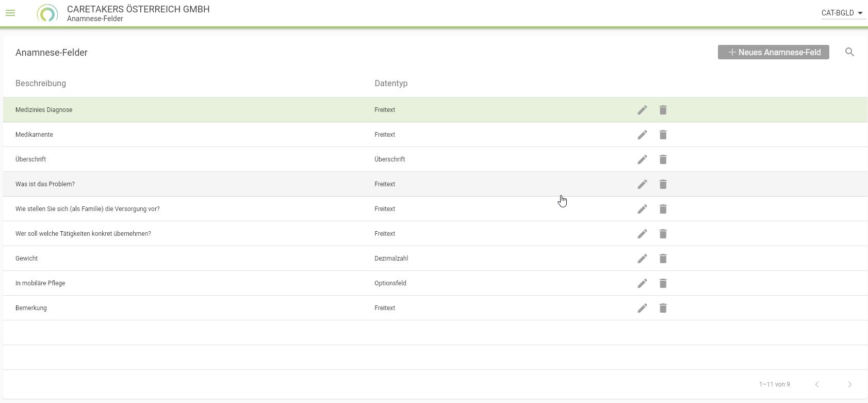Delete the Wer soll welche Tätigkeiten row

point(663,234)
